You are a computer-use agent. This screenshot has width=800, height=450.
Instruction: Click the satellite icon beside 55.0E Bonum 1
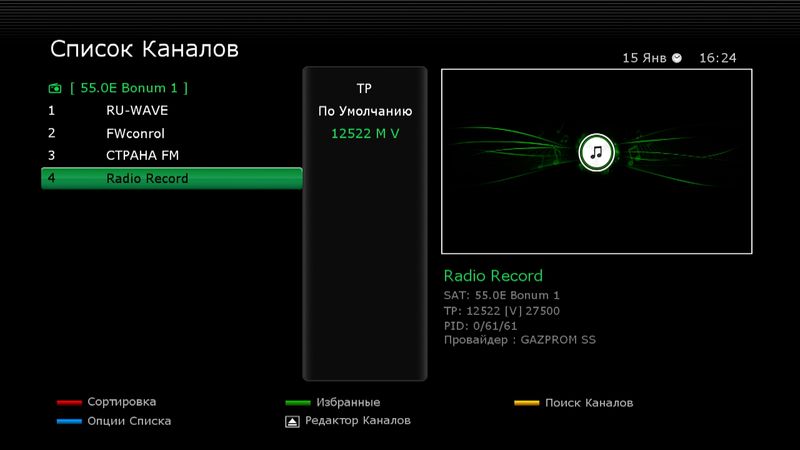click(x=54, y=88)
